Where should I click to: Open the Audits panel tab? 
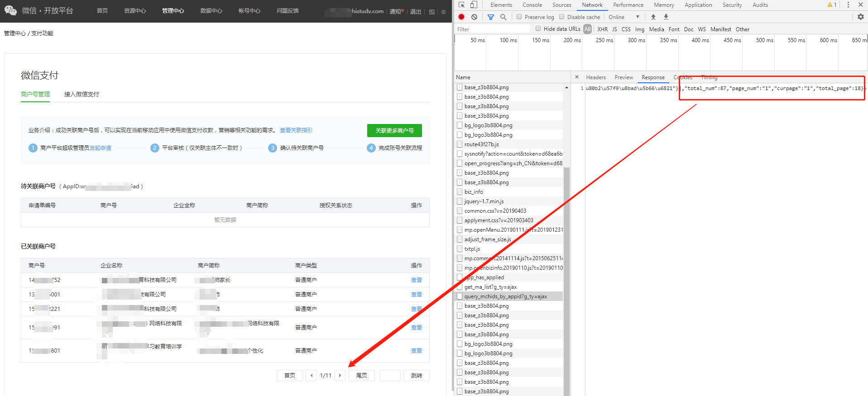pyautogui.click(x=760, y=5)
